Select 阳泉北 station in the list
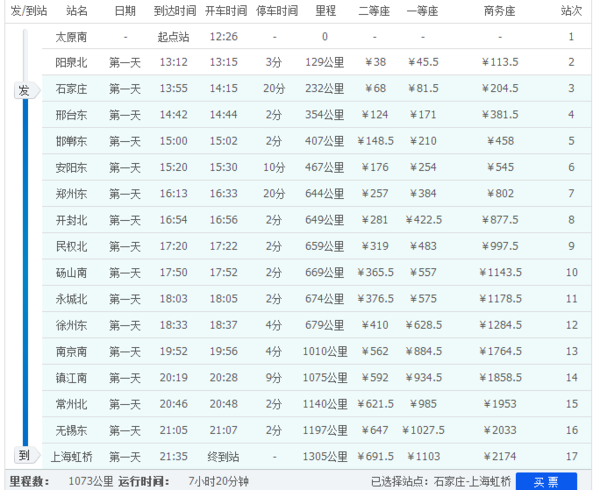The width and height of the screenshot is (600, 490). pyautogui.click(x=71, y=62)
